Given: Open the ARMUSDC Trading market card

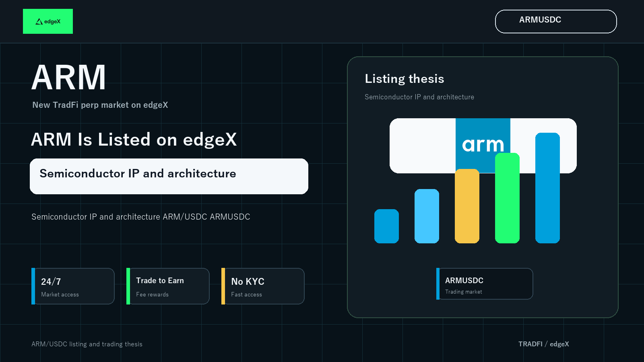Looking at the screenshot, I should pyautogui.click(x=485, y=284).
